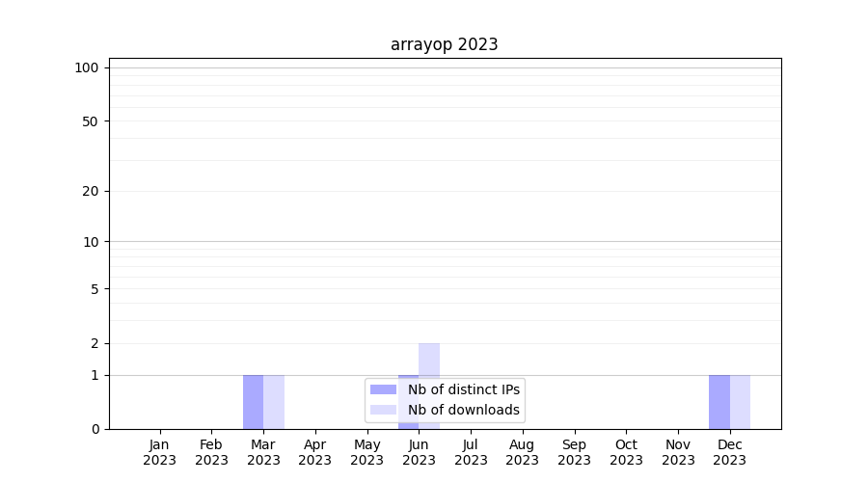Select the 'Nb of downloads' legend label

pyautogui.click(x=463, y=410)
